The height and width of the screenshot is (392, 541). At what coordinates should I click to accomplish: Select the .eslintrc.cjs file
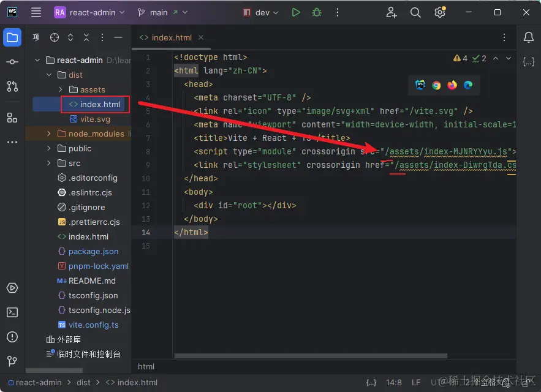tap(85, 192)
